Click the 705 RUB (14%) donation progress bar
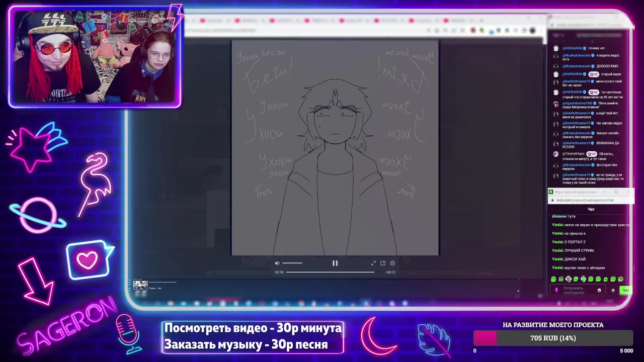 [553, 338]
